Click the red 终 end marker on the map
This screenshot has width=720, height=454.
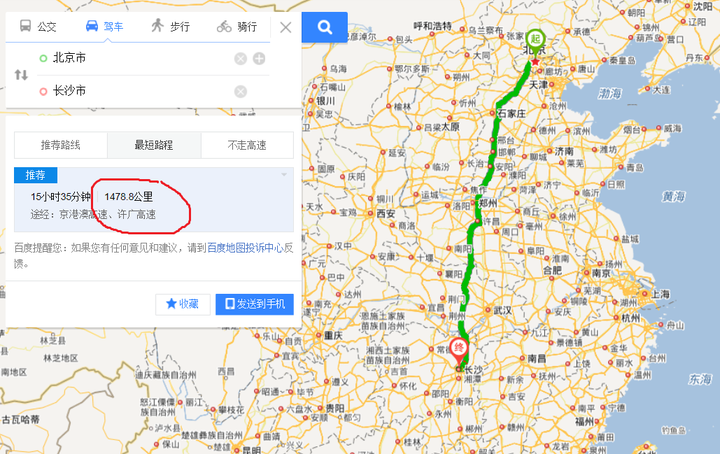(x=458, y=350)
